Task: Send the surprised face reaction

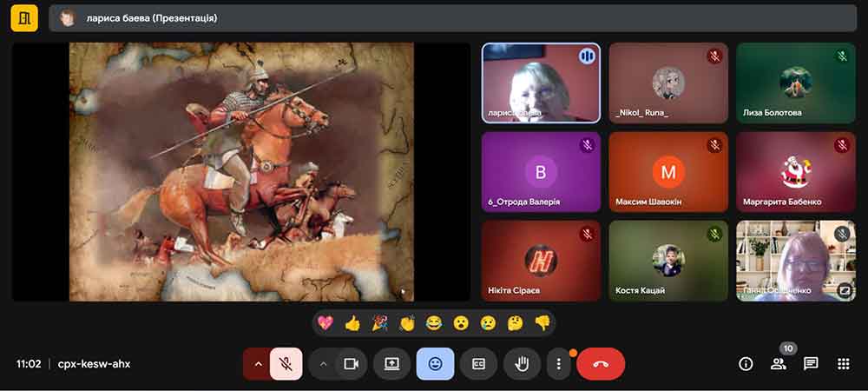Action: [461, 323]
